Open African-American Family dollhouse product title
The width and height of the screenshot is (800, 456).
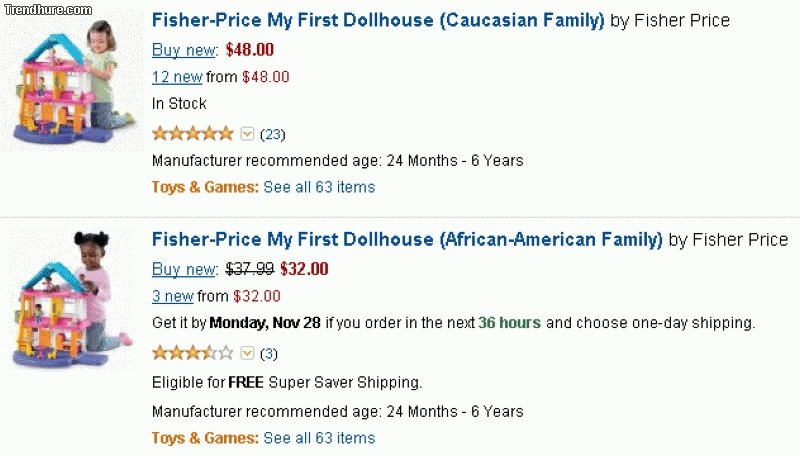click(x=407, y=240)
